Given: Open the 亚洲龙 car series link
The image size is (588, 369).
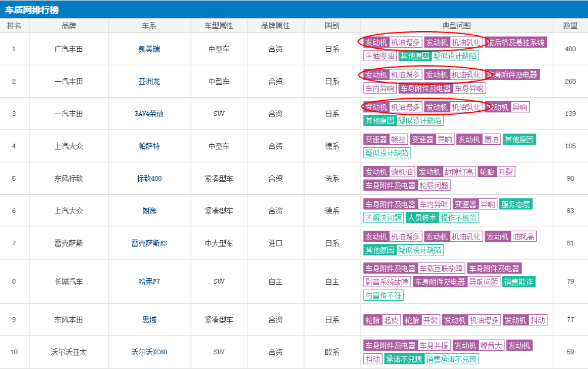Looking at the screenshot, I should coord(149,81).
